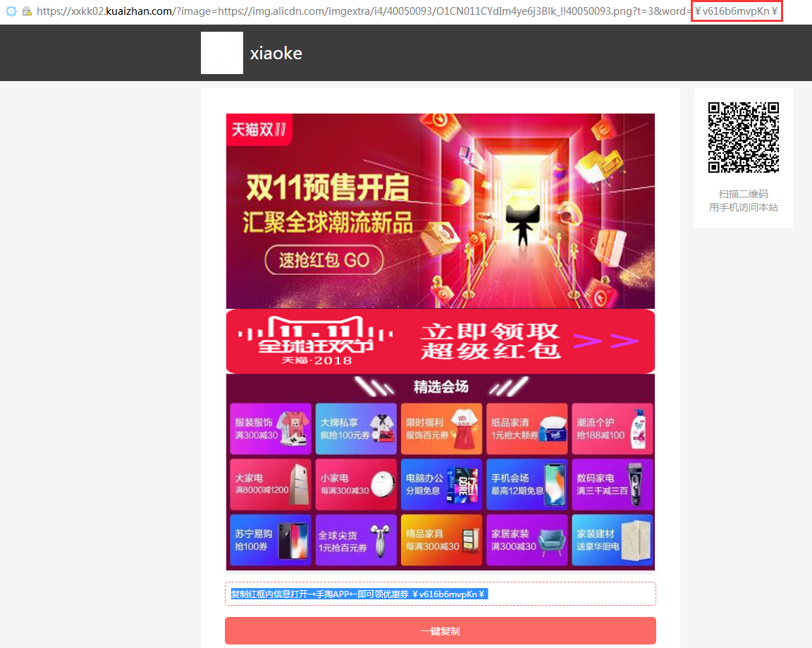Open the 手机会场 最高12期免息 tile
Screen dimensions: 812x648
pos(527,484)
